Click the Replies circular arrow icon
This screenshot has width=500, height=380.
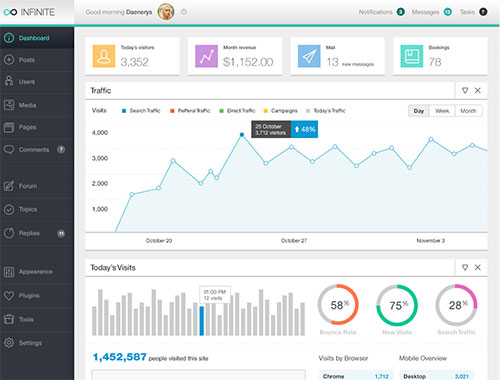[x=9, y=233]
